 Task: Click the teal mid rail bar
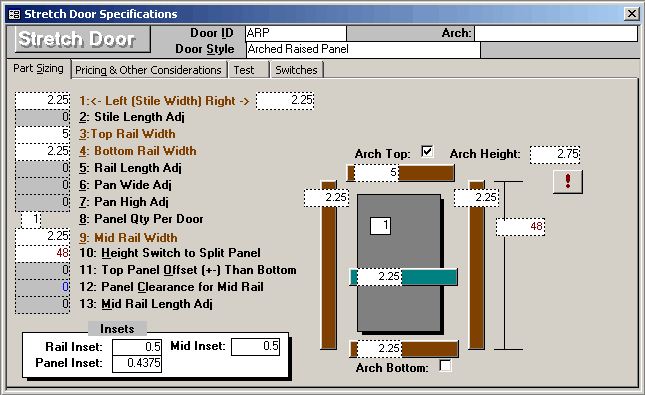click(429, 277)
